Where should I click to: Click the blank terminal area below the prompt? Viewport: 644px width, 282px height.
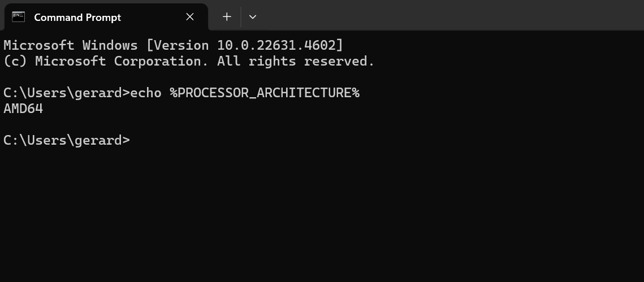(x=322, y=214)
